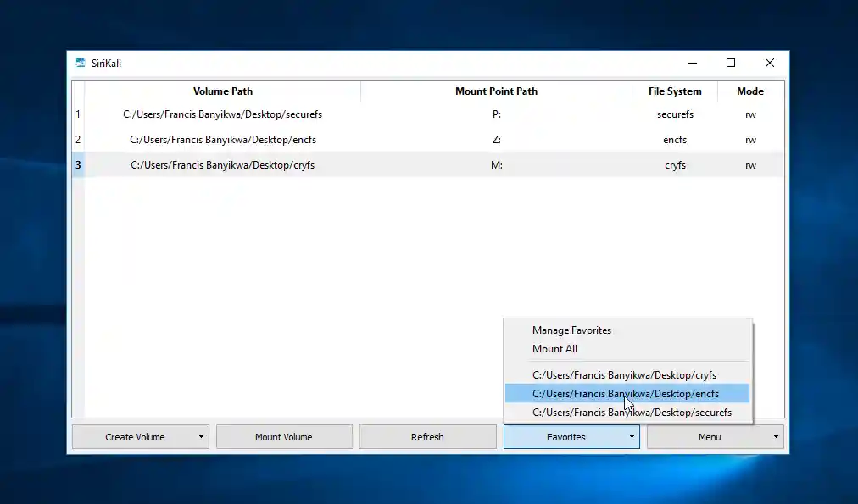Click the File System column header
The image size is (858, 504).
(675, 91)
